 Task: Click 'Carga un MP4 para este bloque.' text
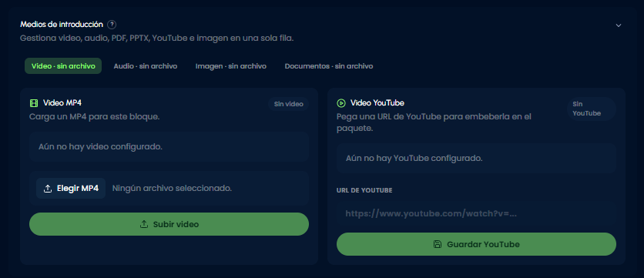tap(95, 116)
